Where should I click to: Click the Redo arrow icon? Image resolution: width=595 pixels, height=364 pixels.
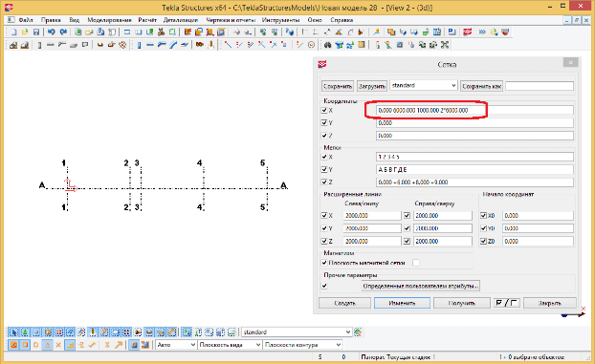pyautogui.click(x=63, y=32)
